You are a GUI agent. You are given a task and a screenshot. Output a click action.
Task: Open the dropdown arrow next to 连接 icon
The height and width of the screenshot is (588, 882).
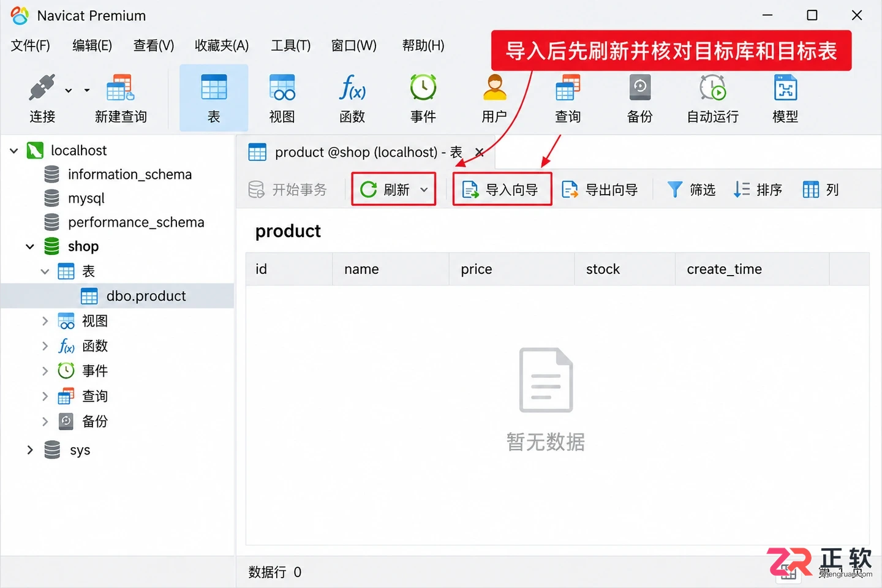(x=69, y=91)
